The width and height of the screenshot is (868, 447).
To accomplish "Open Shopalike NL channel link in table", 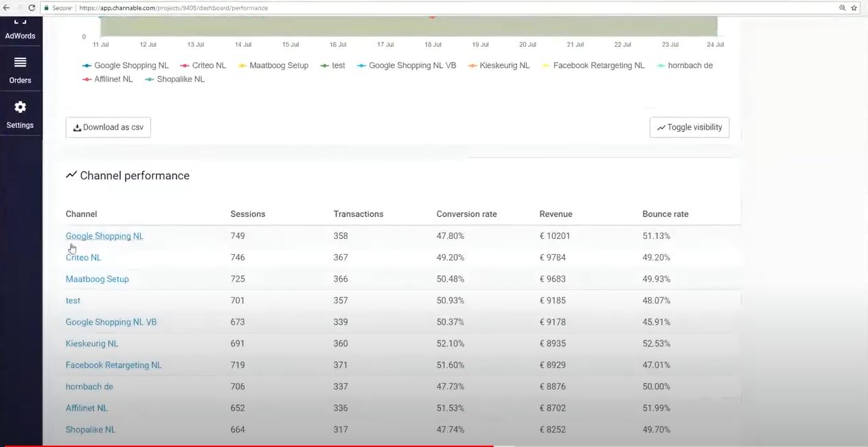I will click(91, 429).
